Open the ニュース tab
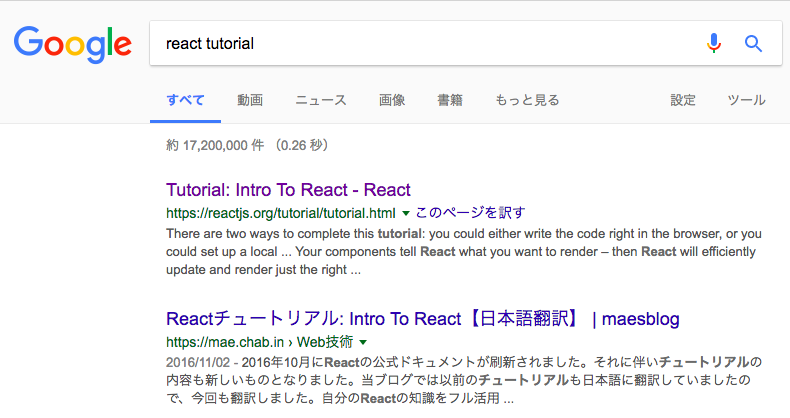 tap(321, 100)
